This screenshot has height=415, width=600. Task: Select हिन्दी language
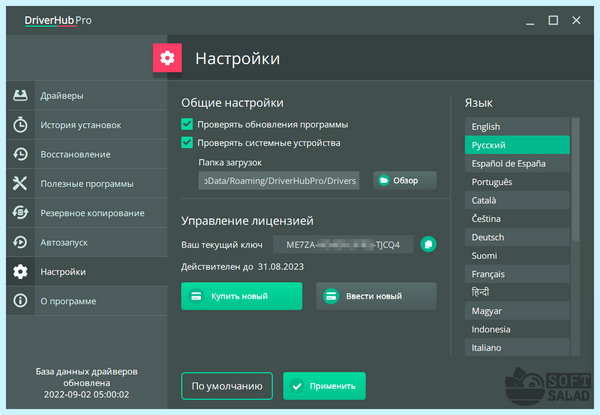click(517, 292)
